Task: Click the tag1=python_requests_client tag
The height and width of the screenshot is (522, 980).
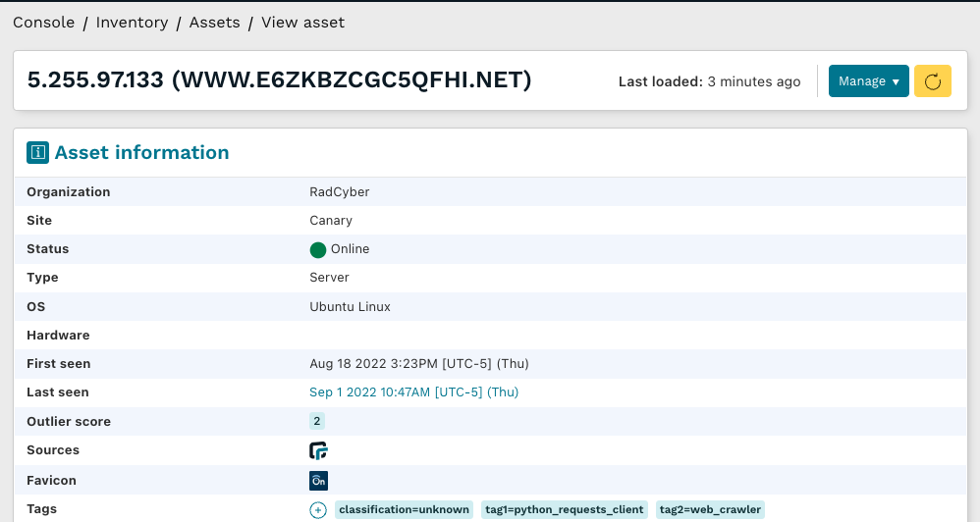Action: pos(565,509)
